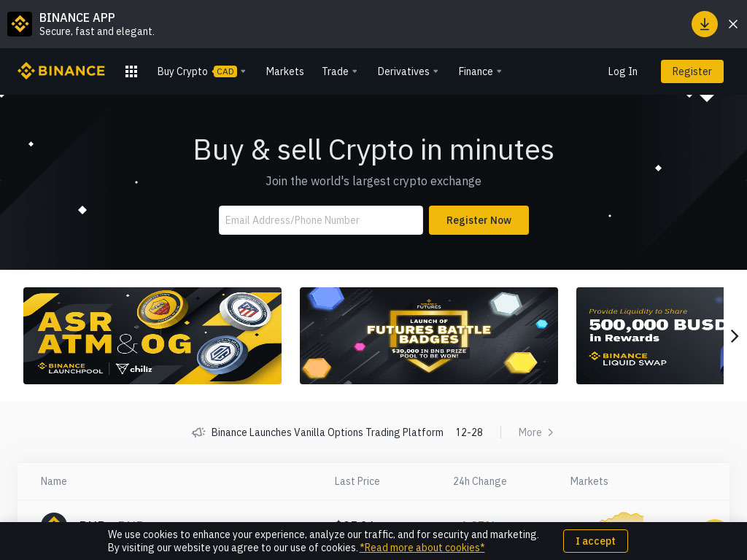Open the ASR ATM & OG Launchpool banner
747x560 pixels.
pos(152,335)
